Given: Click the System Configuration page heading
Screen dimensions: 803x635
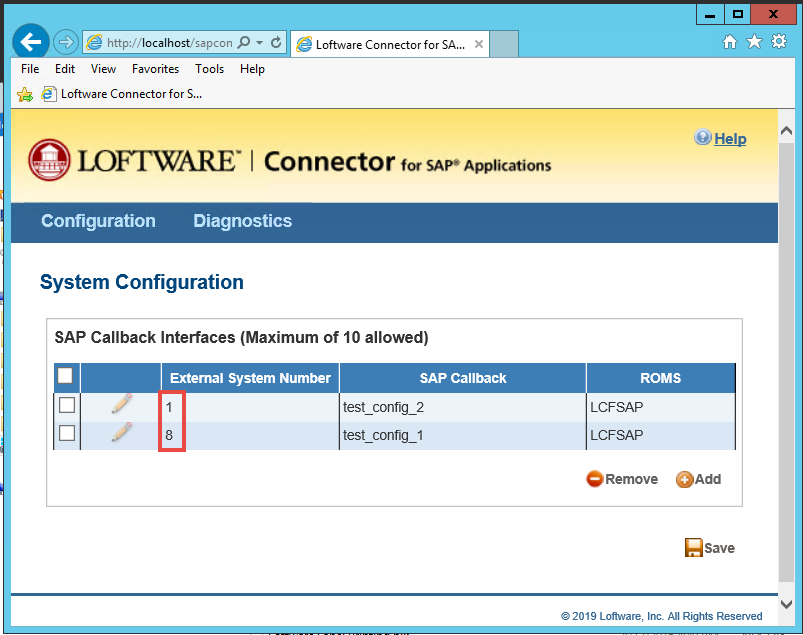Looking at the screenshot, I should coord(142,282).
